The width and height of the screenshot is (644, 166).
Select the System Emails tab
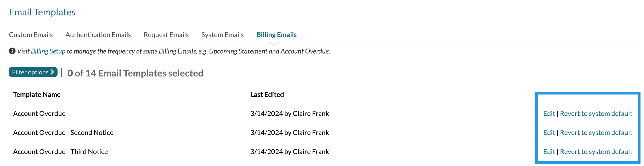[x=222, y=35]
